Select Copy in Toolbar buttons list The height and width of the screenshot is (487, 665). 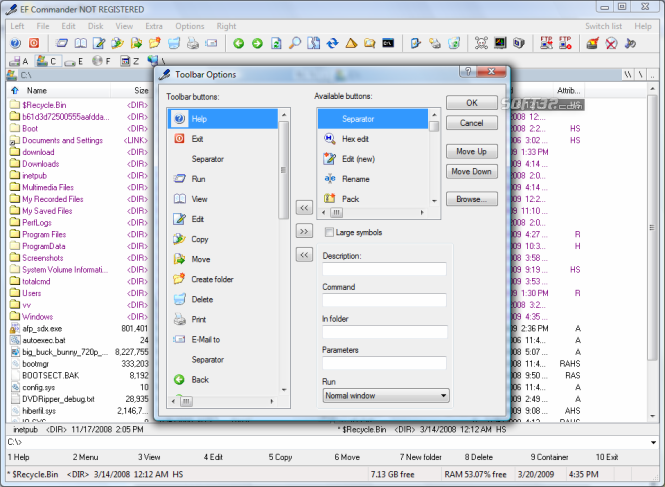(x=223, y=239)
